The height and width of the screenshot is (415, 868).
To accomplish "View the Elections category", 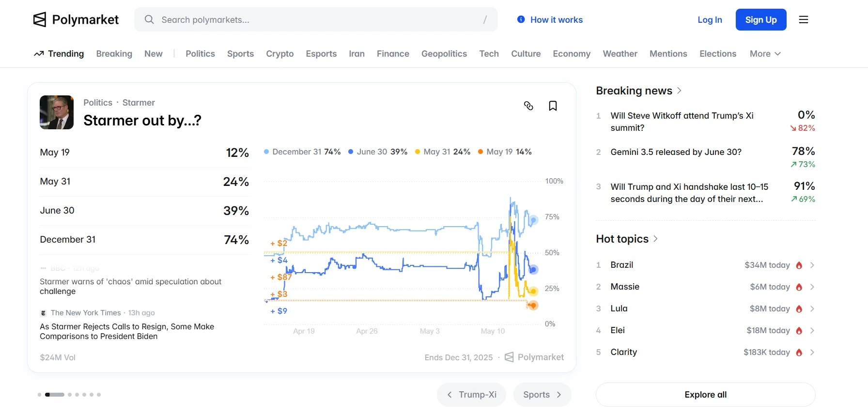I will [718, 54].
